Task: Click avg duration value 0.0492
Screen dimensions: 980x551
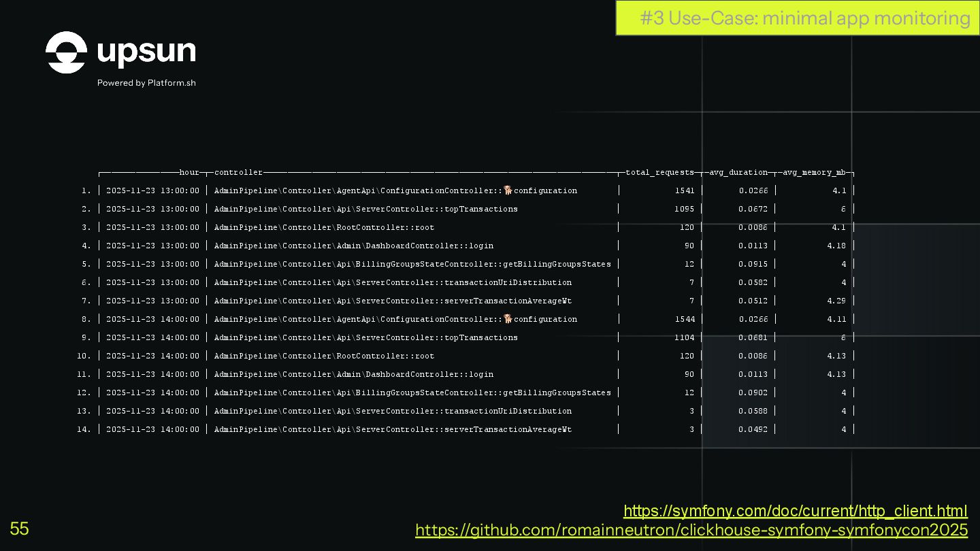Action: pos(753,429)
